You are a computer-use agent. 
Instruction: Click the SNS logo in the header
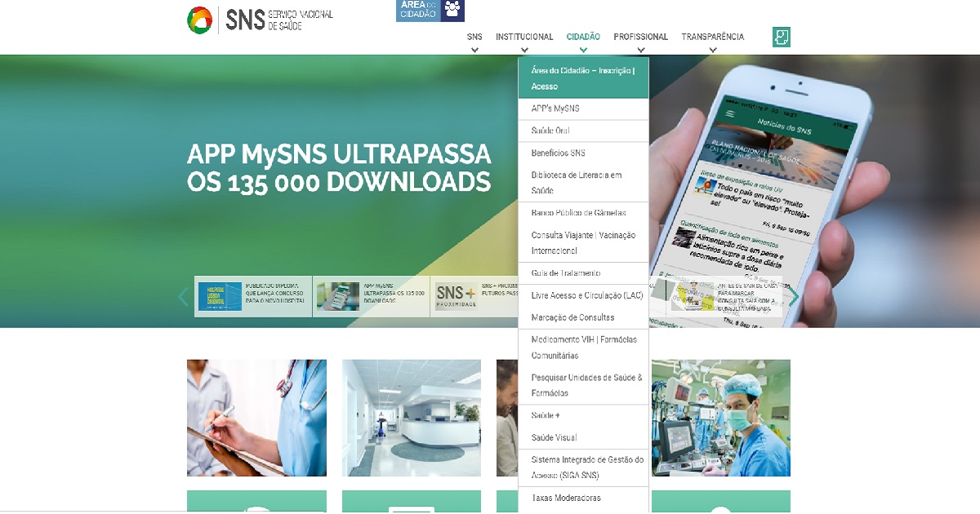click(260, 20)
